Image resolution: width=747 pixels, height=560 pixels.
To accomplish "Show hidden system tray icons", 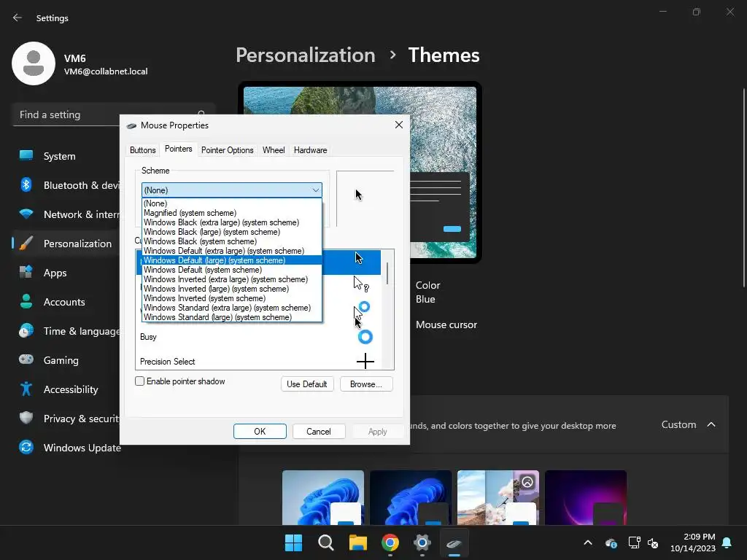I will pos(588,542).
